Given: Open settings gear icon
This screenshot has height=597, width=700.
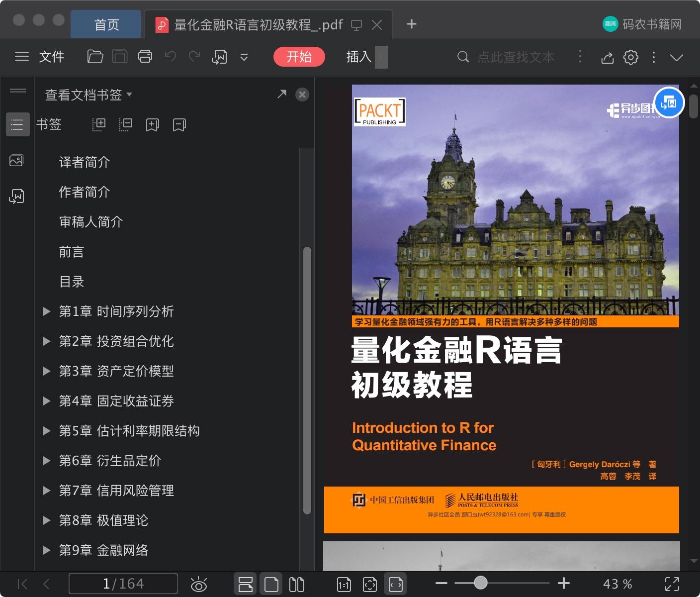Looking at the screenshot, I should coord(631,57).
